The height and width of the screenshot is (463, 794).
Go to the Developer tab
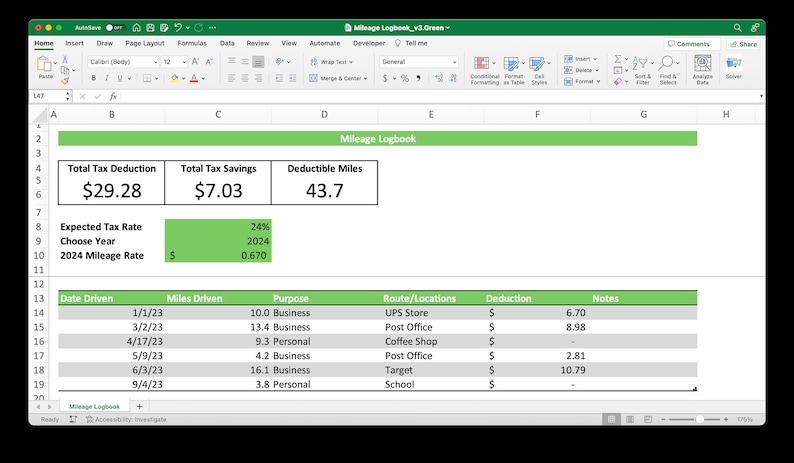click(x=369, y=44)
